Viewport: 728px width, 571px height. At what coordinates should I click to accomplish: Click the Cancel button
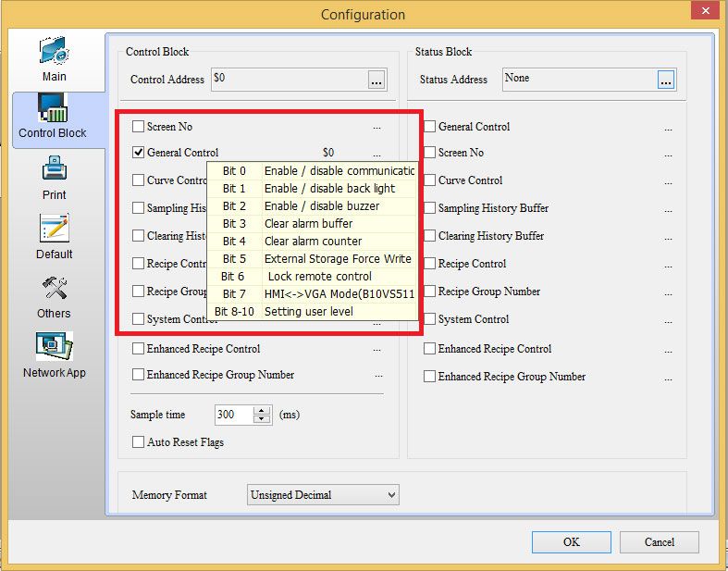tap(659, 541)
